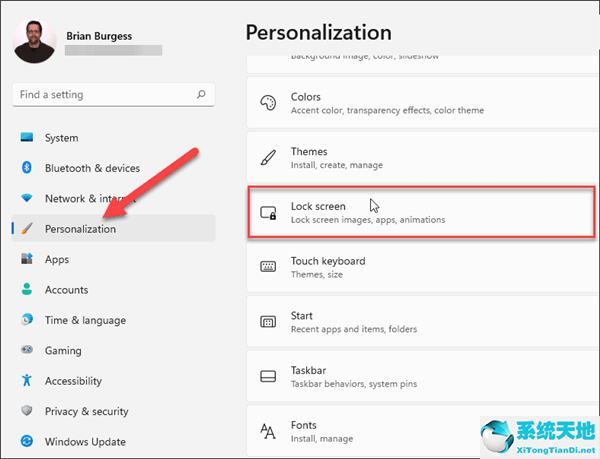
Task: Click Brian Burgess profile picture
Action: [35, 42]
